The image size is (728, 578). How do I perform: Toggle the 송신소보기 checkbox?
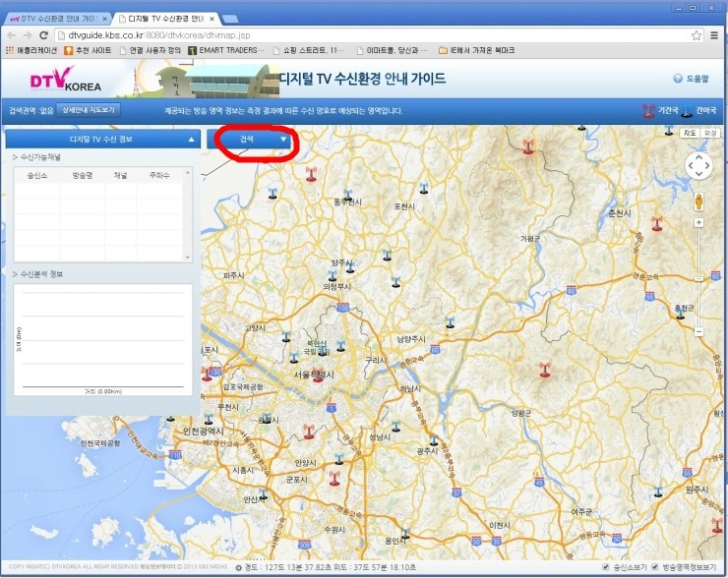pos(606,567)
